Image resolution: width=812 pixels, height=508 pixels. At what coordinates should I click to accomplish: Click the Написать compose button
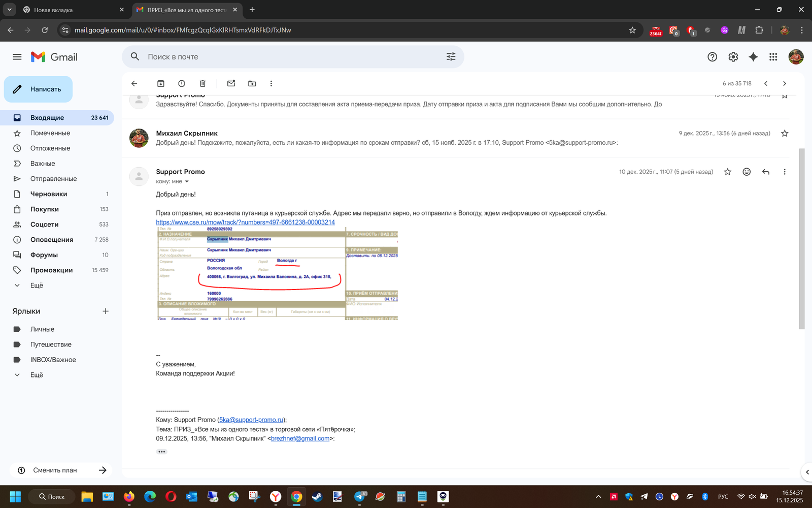point(39,89)
